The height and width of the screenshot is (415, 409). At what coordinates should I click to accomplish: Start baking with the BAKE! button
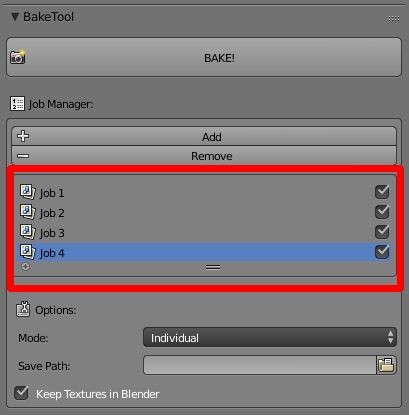click(204, 57)
